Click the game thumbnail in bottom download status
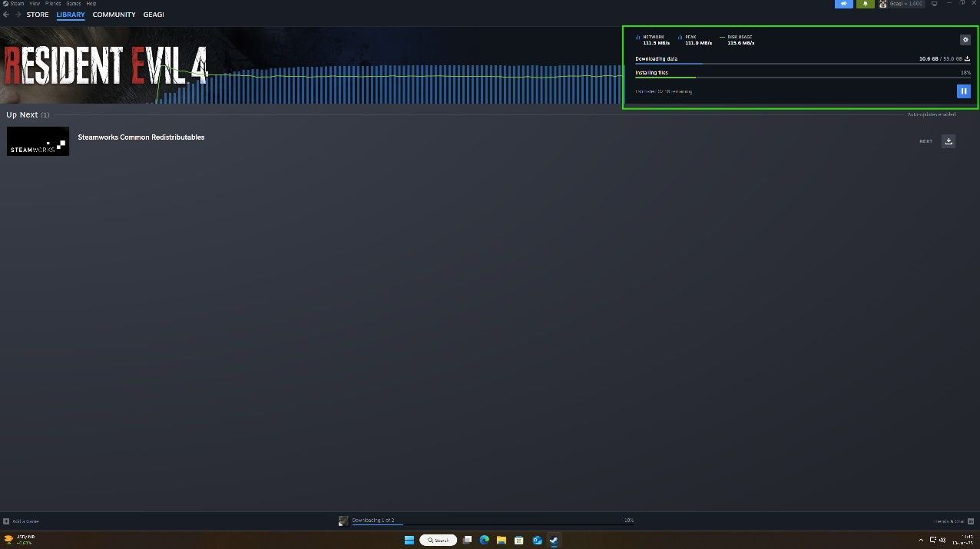Viewport: 980px width, 549px height. coord(343,521)
